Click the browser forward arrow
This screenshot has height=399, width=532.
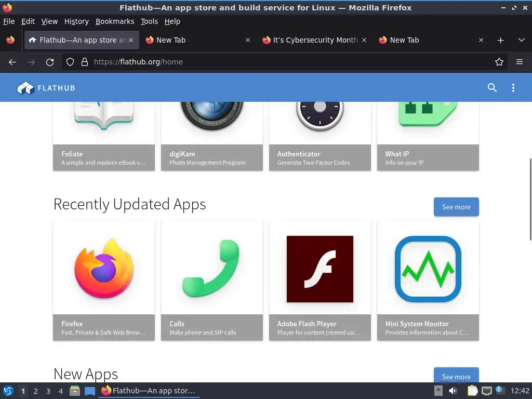pyautogui.click(x=31, y=62)
